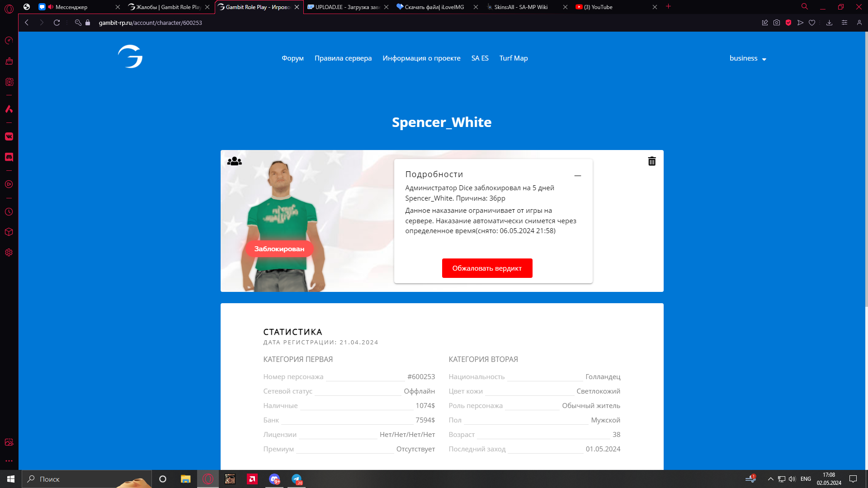Screen dimensions: 868x488
Task: Click the trash delete character icon
Action: pos(651,161)
